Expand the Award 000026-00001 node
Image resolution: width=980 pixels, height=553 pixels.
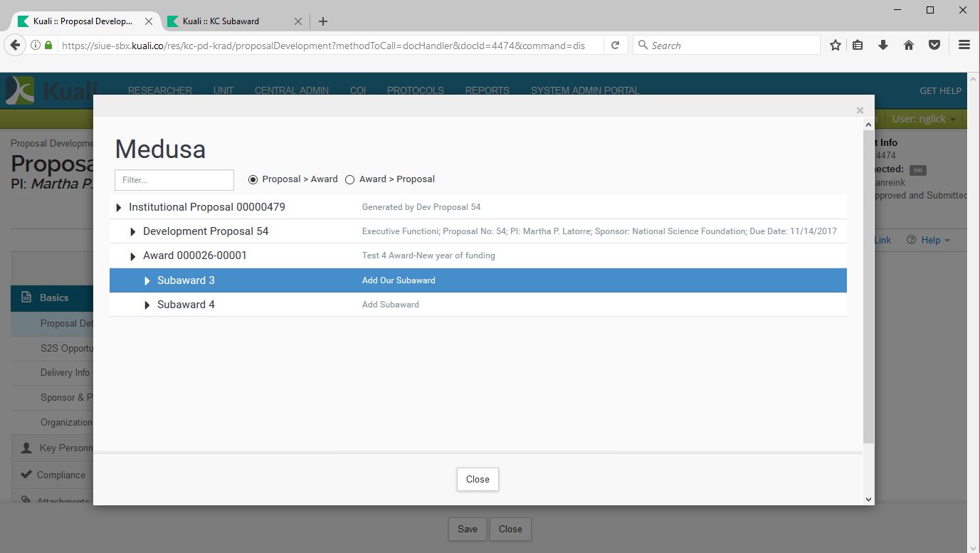133,256
